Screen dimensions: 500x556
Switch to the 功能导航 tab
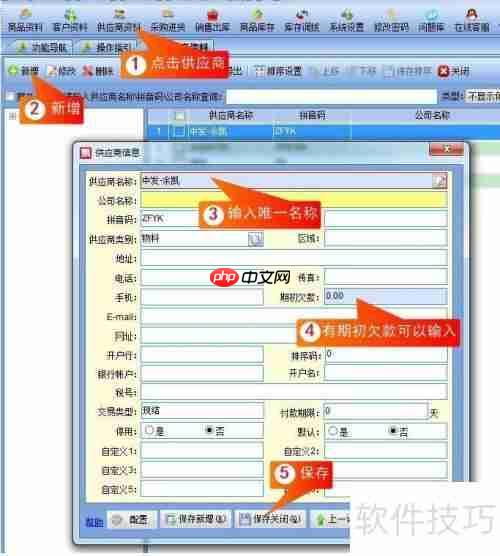tap(42, 48)
